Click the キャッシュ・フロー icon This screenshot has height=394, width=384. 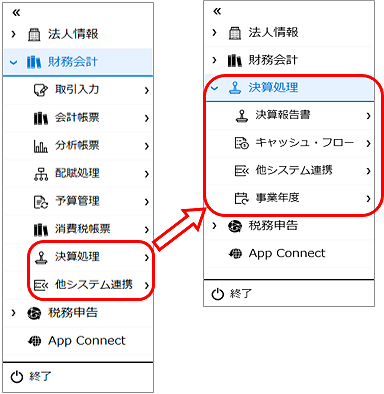tap(242, 143)
